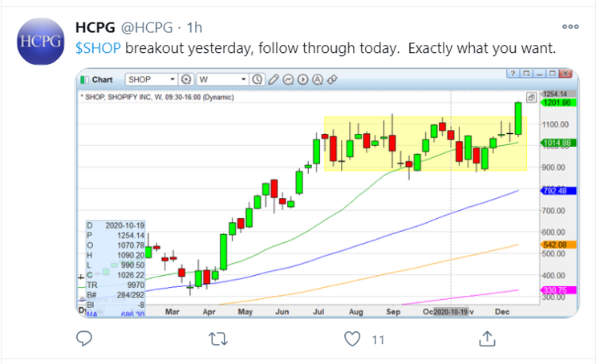Open the embedded SHOP chart image
This screenshot has height=364, width=600.
(x=327, y=193)
